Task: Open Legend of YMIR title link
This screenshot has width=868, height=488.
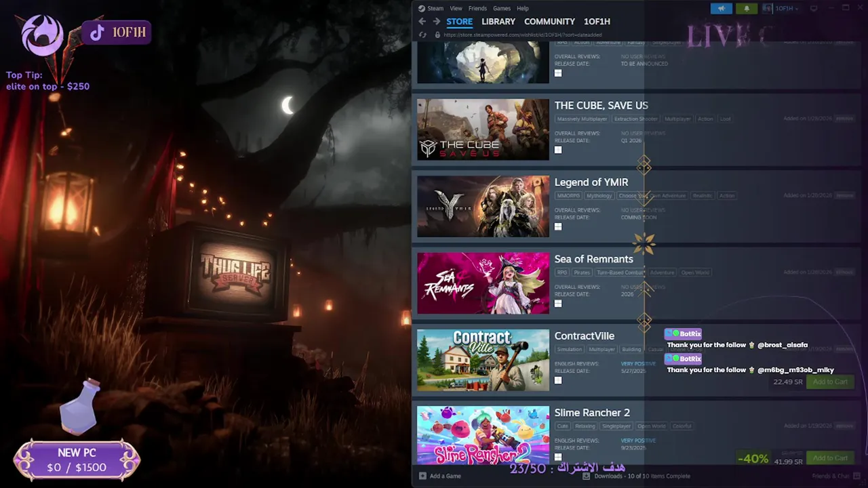Action: [x=591, y=182]
